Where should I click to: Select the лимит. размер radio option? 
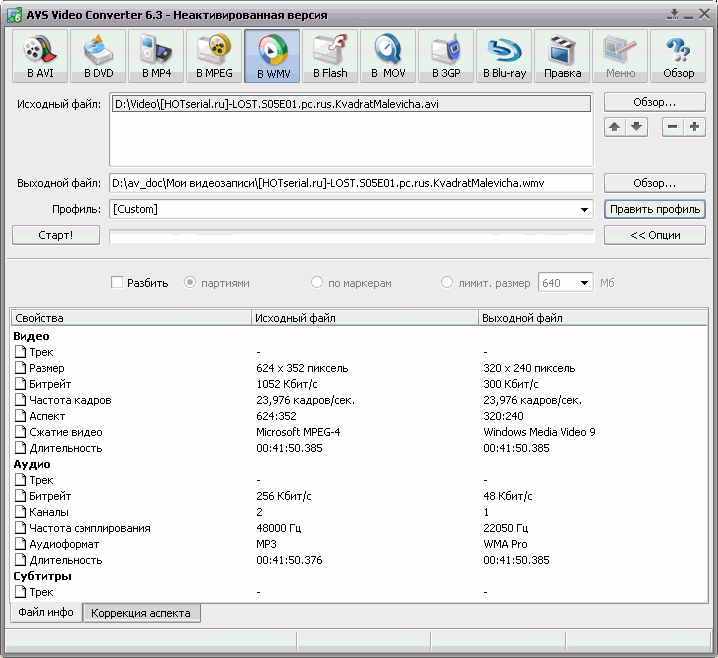click(446, 282)
